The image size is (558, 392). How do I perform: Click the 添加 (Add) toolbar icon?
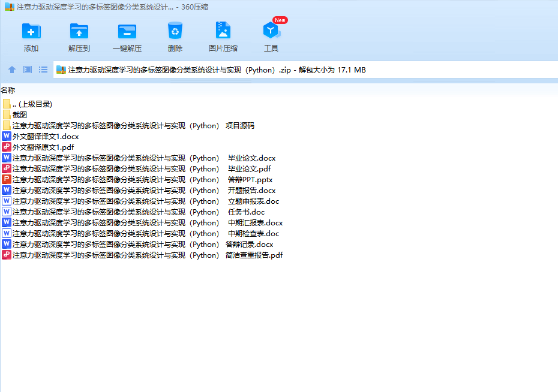tap(31, 31)
